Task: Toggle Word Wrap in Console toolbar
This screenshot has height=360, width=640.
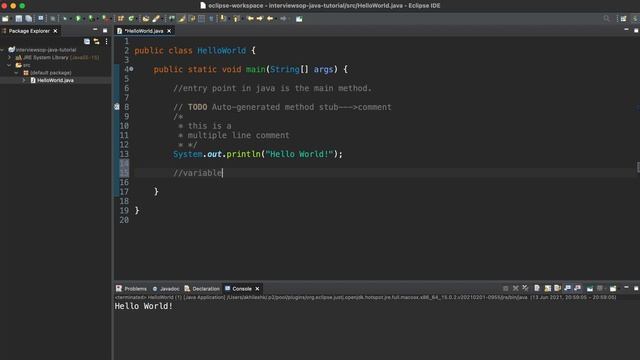Action: pyautogui.click(x=557, y=288)
